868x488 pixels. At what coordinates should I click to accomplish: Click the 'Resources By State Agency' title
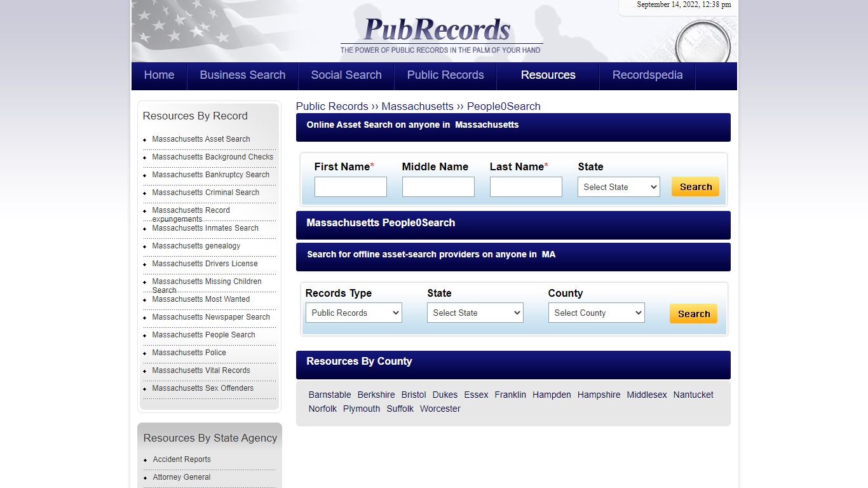click(210, 438)
